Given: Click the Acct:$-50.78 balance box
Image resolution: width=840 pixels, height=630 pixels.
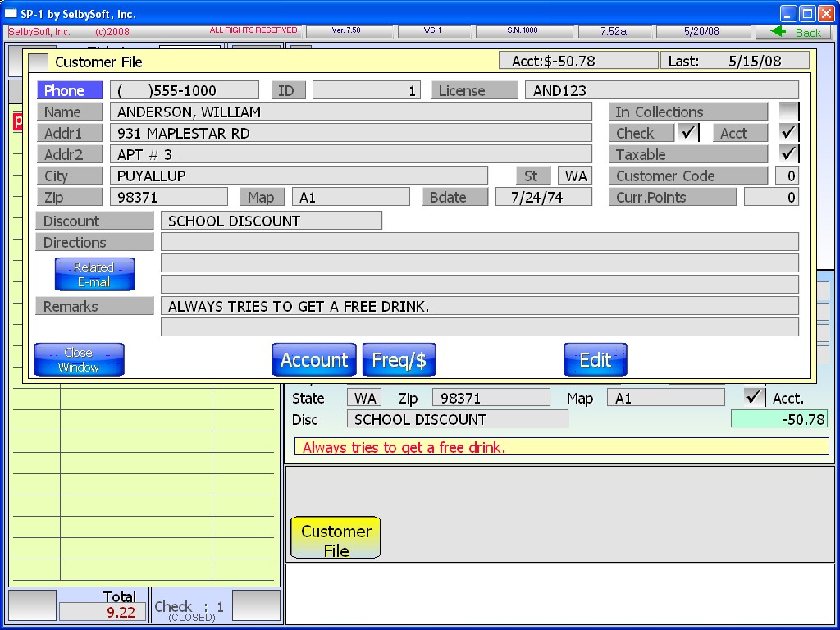Looking at the screenshot, I should pos(578,61).
